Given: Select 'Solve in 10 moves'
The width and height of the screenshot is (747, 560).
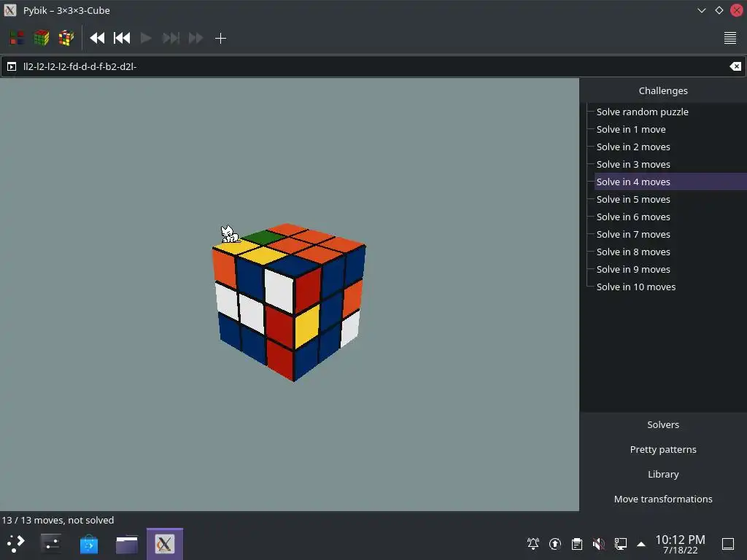Looking at the screenshot, I should (x=636, y=287).
